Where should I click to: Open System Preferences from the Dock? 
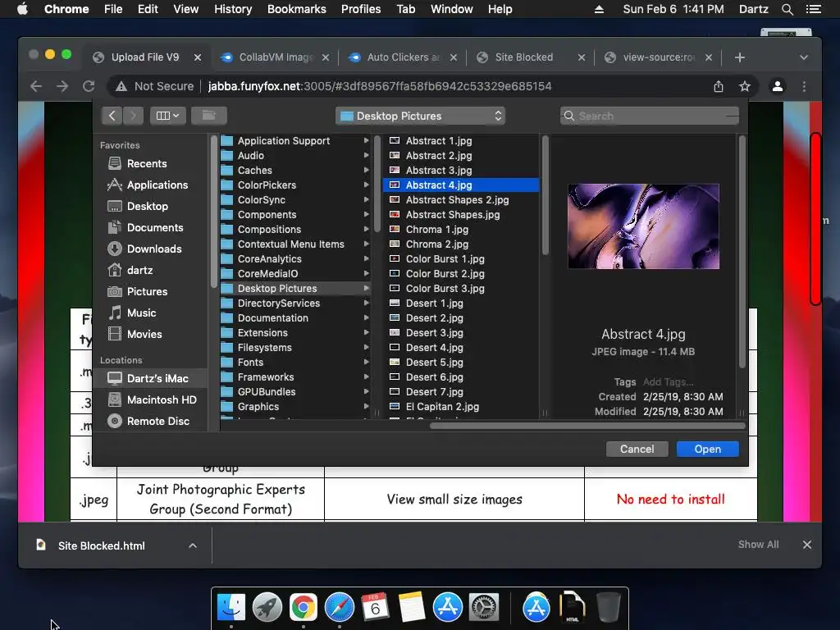(x=484, y=608)
